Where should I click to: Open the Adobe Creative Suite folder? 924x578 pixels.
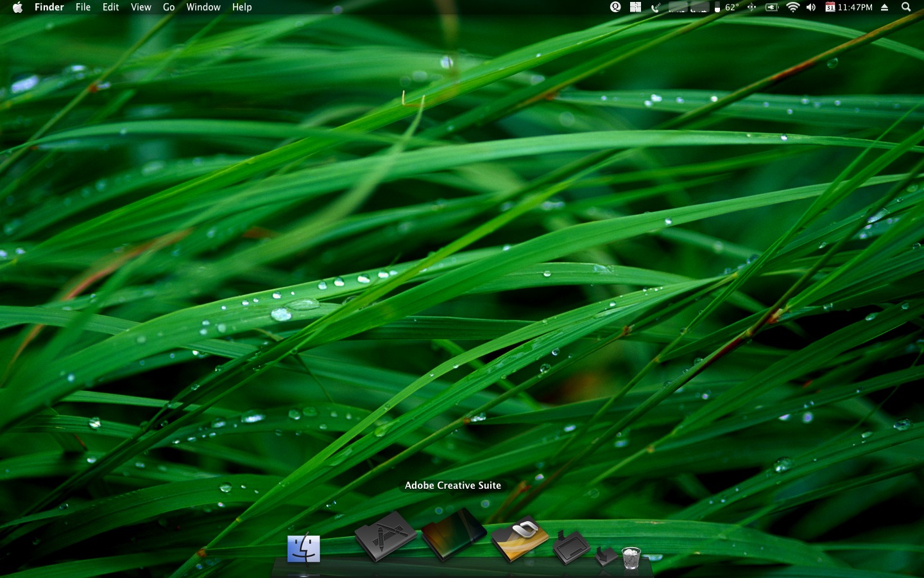click(453, 534)
